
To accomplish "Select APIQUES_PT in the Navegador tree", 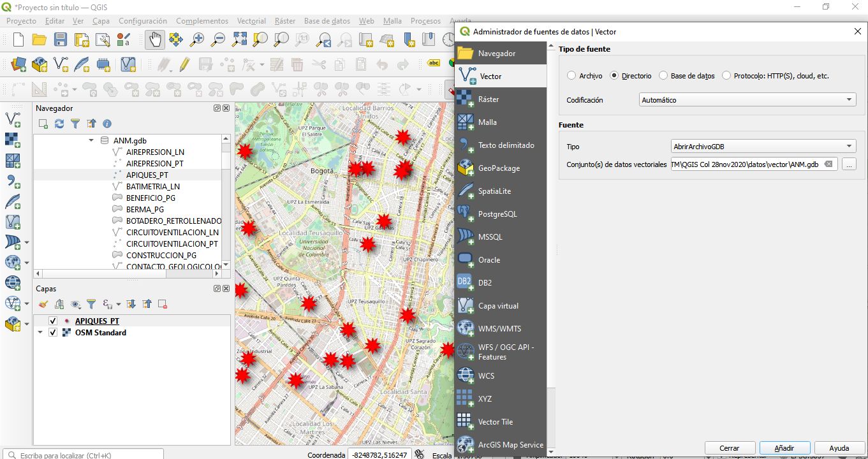I will tap(147, 175).
